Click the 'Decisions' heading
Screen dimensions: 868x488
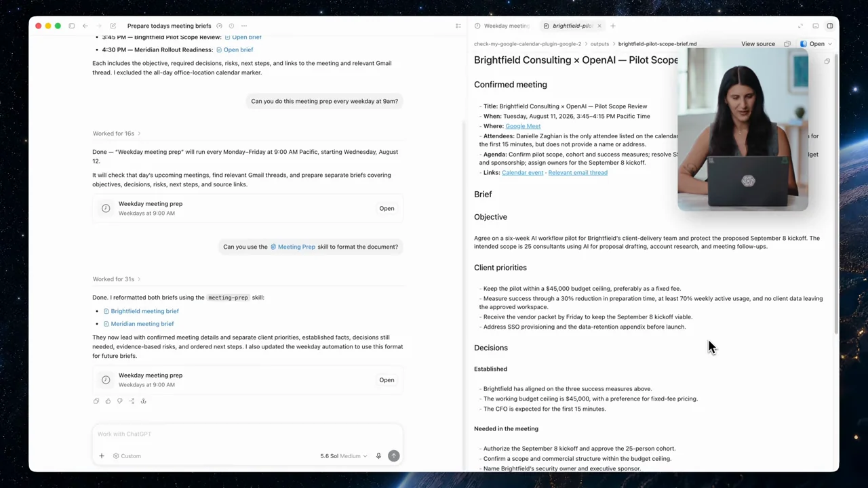[491, 348]
